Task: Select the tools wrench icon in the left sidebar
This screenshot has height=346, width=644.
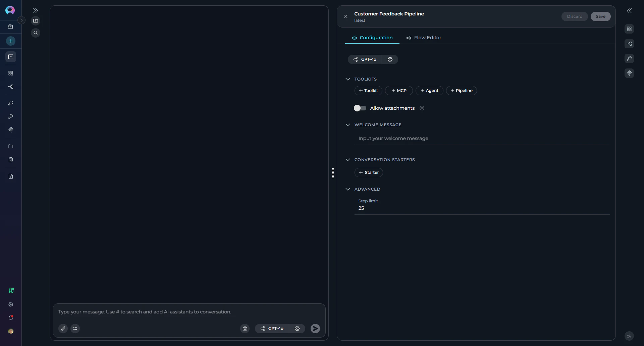Action: tap(10, 116)
